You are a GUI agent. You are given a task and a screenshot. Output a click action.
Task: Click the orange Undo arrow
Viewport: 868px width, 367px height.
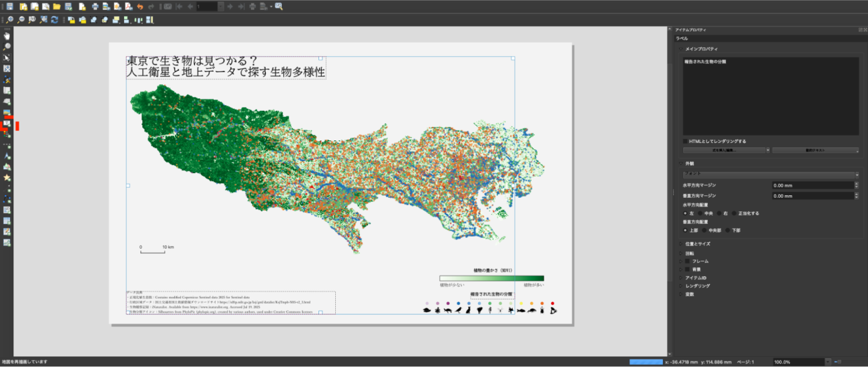140,6
